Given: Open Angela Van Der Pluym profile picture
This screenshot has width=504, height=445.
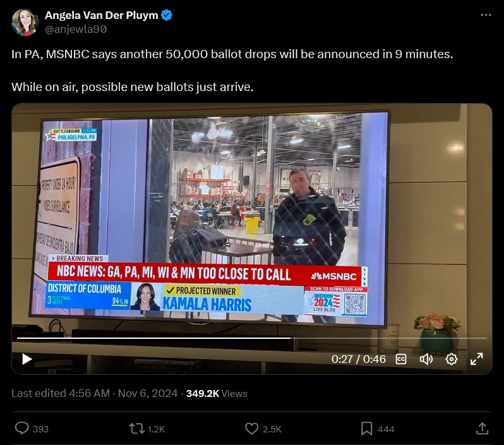Looking at the screenshot, I should coord(25,22).
